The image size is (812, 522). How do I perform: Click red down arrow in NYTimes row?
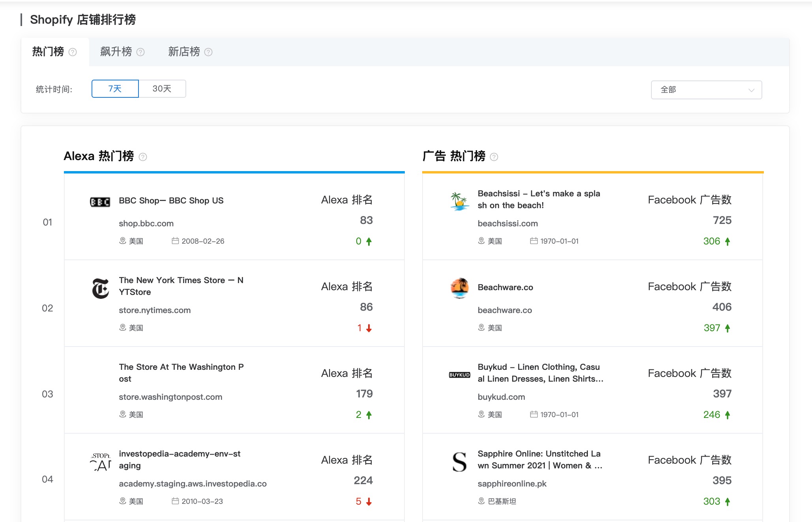click(369, 328)
